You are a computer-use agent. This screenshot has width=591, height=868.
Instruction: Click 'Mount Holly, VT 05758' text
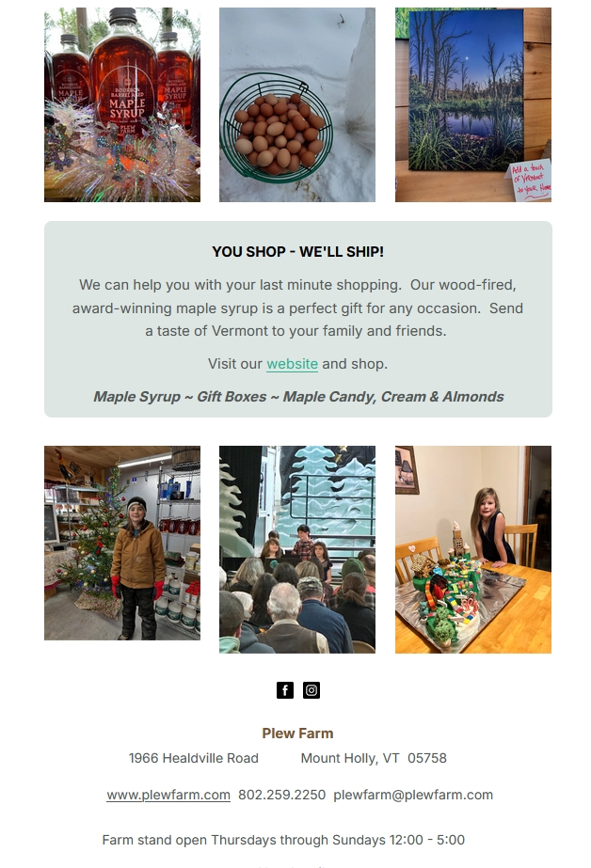[x=374, y=758]
